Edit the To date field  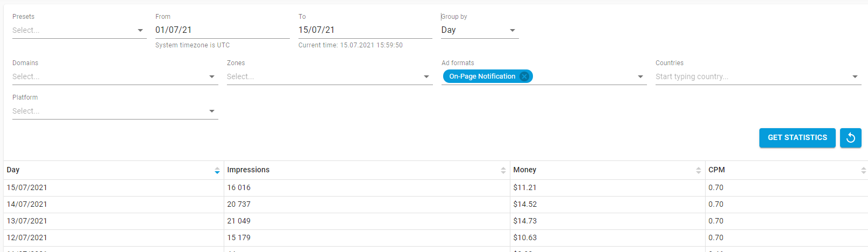tap(365, 30)
